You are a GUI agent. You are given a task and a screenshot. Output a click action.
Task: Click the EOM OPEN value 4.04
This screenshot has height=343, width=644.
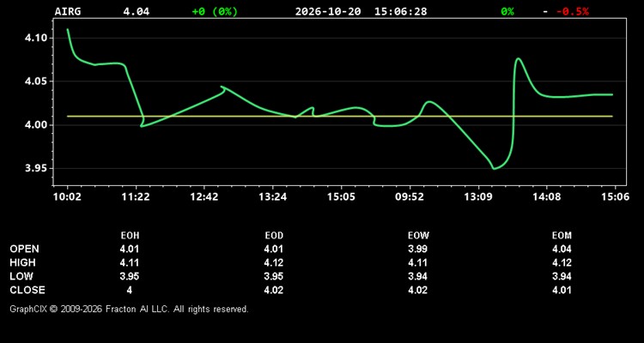coord(562,249)
